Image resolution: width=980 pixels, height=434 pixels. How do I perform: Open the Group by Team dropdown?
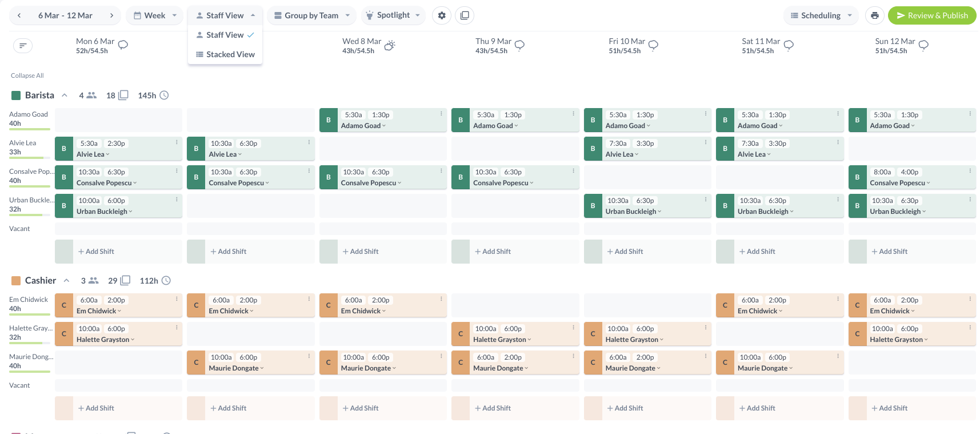(311, 15)
